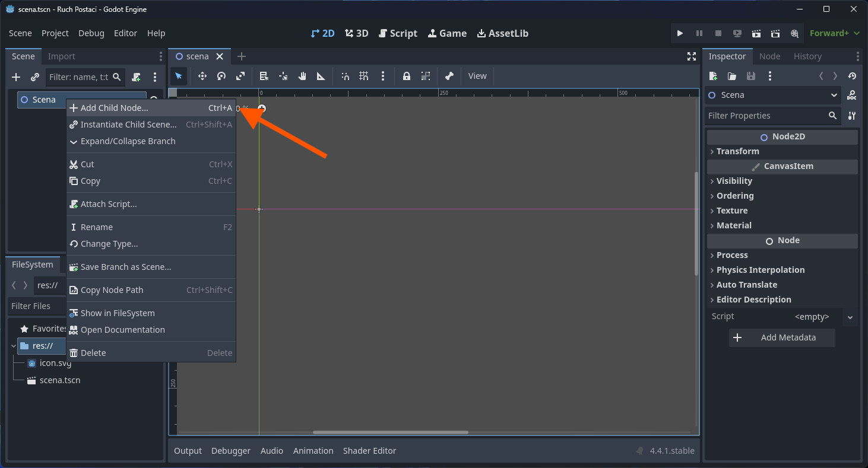Image resolution: width=868 pixels, height=468 pixels.
Task: Focus the Filter Properties field
Action: pos(772,116)
